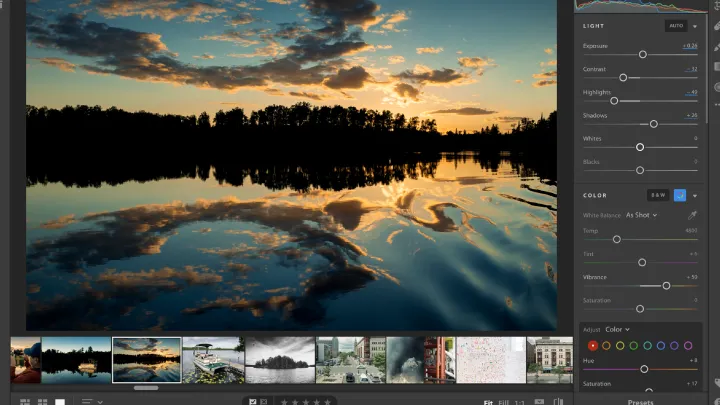Toggle B&W color mode
Image resolution: width=720 pixels, height=405 pixels.
click(657, 195)
